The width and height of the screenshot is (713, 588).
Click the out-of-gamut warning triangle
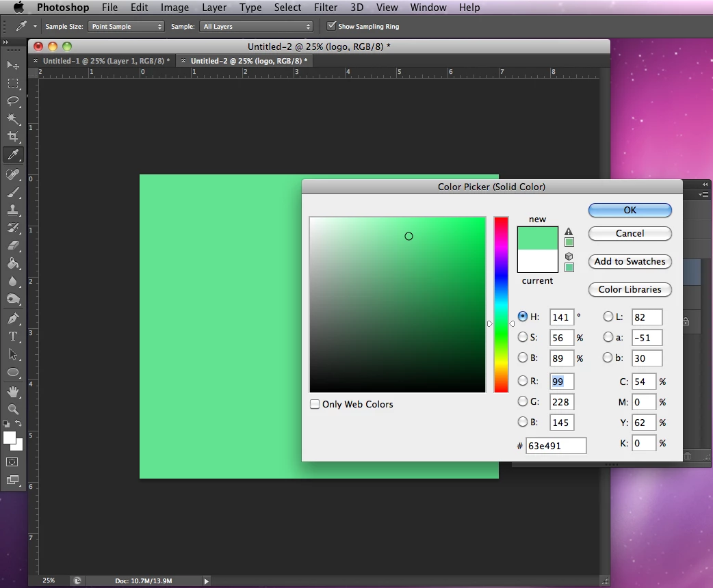click(569, 232)
